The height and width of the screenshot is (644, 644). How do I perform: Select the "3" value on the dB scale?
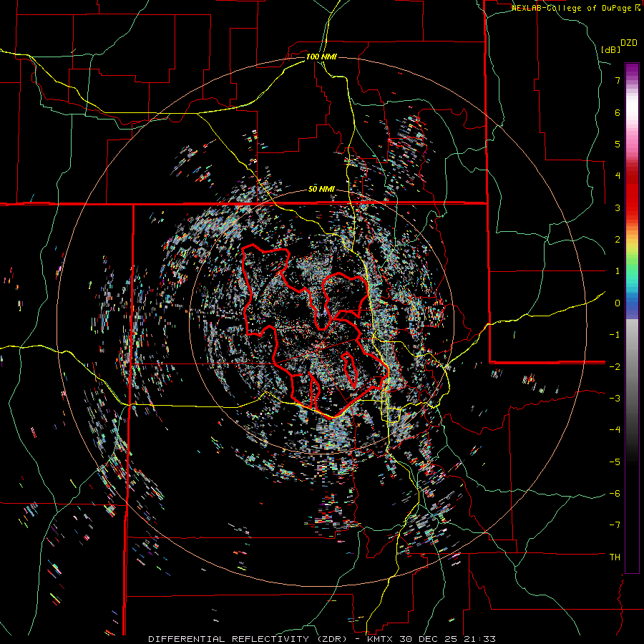618,208
